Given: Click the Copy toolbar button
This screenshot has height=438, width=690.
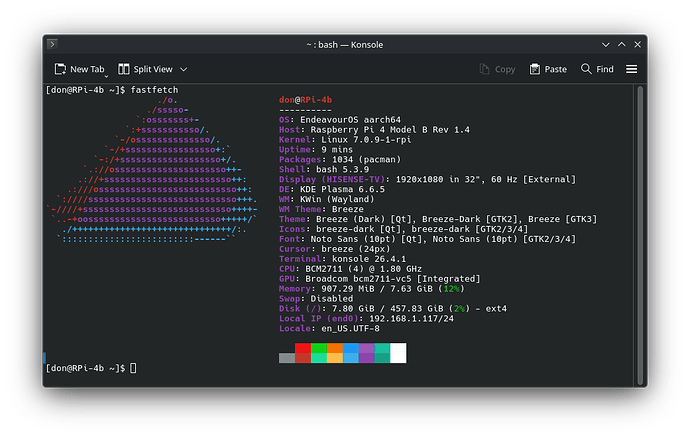Looking at the screenshot, I should click(497, 69).
